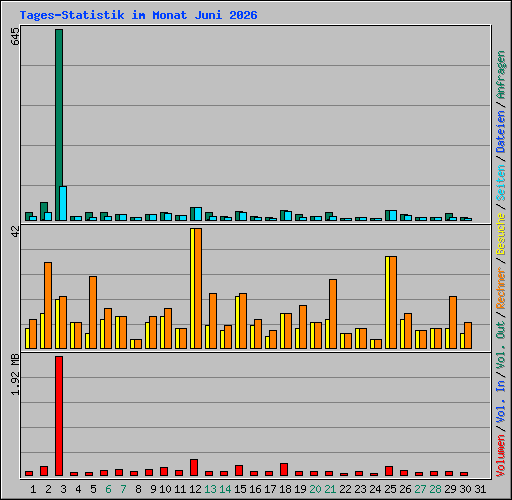Click the chart title Tages-Statistik im Monat Juni 2026
The width and height of the screenshot is (512, 500).
pyautogui.click(x=138, y=15)
